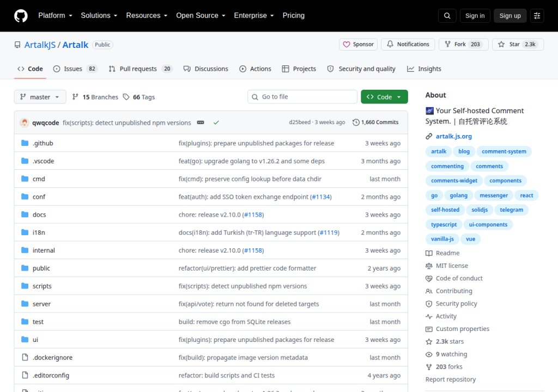558x392 pixels.
Task: Open the internal folder
Action: click(44, 250)
